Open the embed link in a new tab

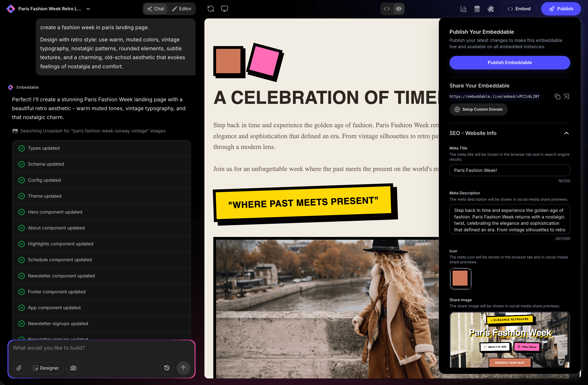pos(566,96)
